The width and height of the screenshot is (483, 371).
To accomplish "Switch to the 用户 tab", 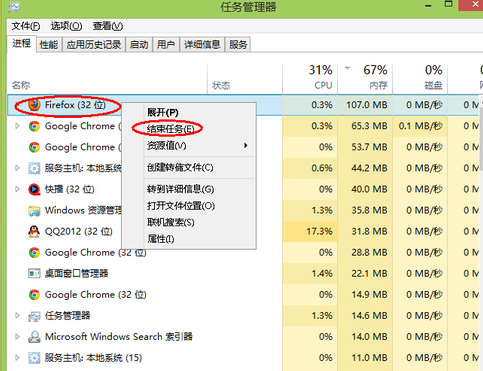I will [166, 44].
